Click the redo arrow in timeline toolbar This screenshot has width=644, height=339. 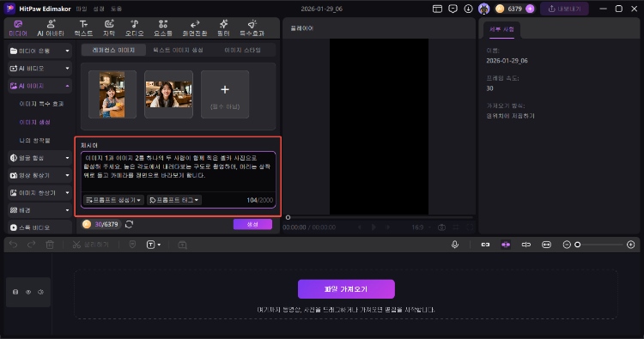[31, 245]
